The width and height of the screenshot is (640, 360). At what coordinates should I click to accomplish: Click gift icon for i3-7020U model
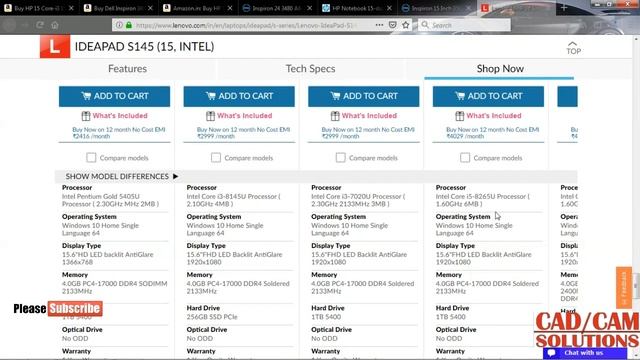(x=335, y=116)
